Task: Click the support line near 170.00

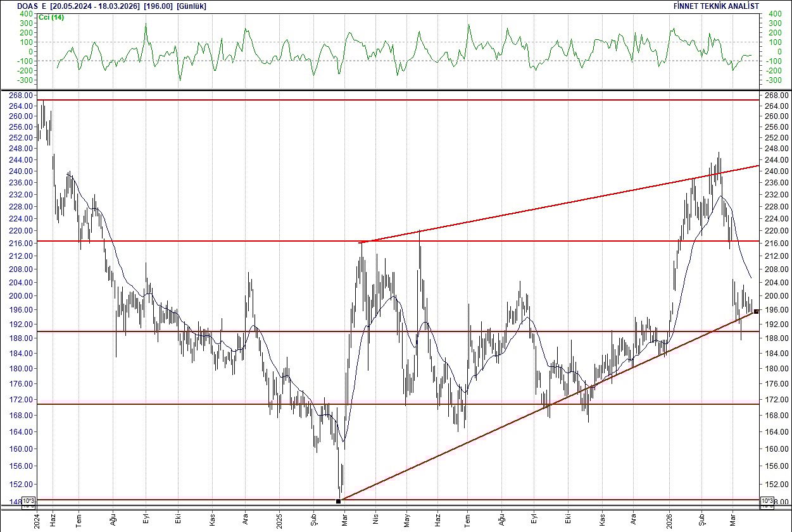Action: click(190, 403)
